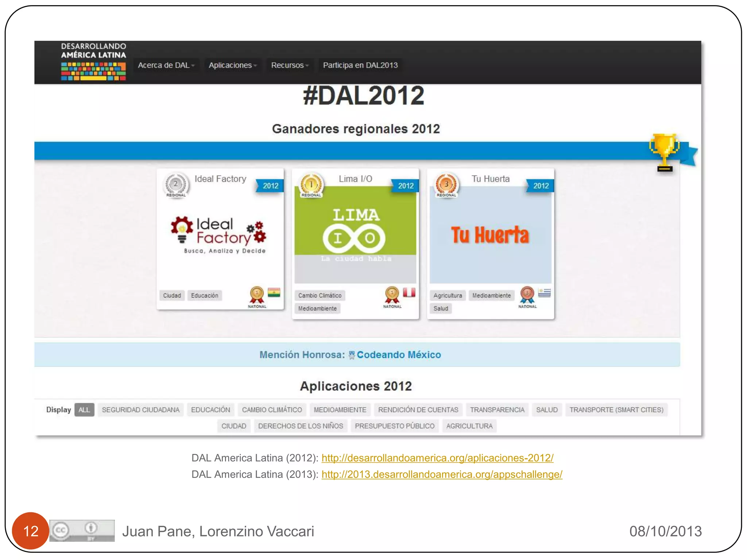Click the silver regional medal on Ideal Factory
747x560 pixels.
(x=176, y=185)
